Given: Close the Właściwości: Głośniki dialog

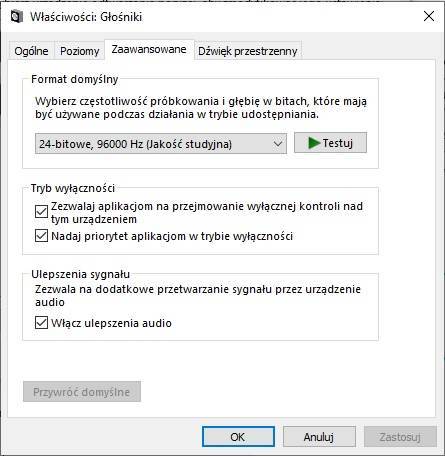Looking at the screenshot, I should point(429,16).
